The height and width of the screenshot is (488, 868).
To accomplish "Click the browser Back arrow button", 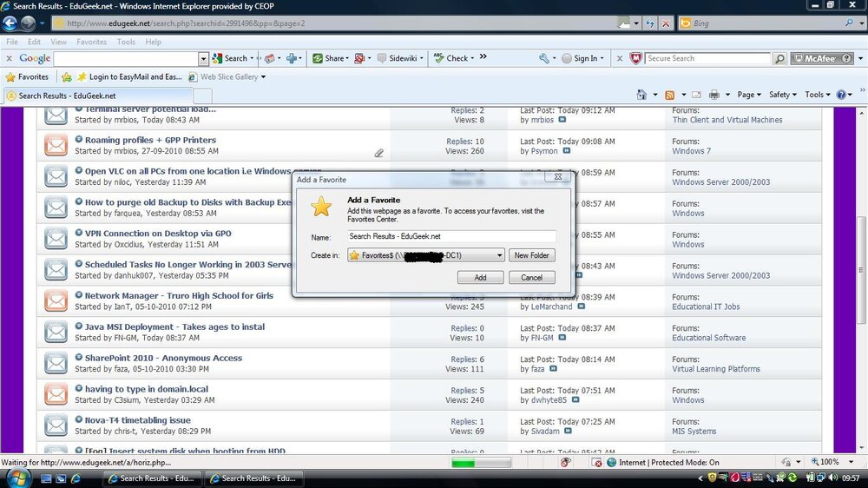I will pyautogui.click(x=10, y=23).
